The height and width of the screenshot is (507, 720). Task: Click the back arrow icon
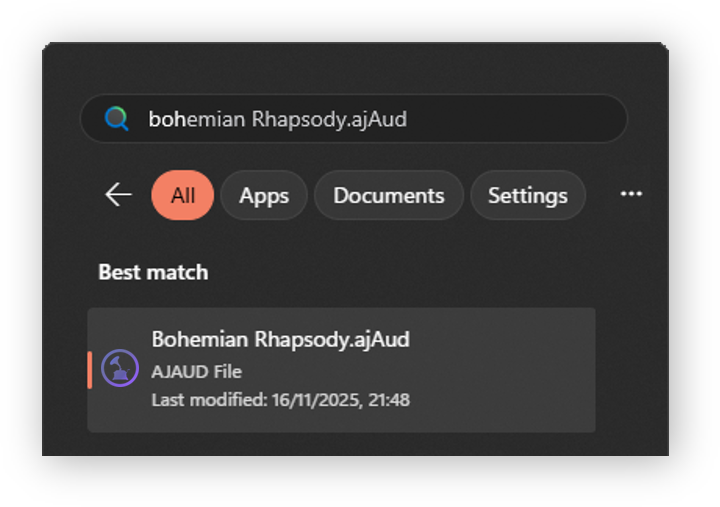click(118, 195)
